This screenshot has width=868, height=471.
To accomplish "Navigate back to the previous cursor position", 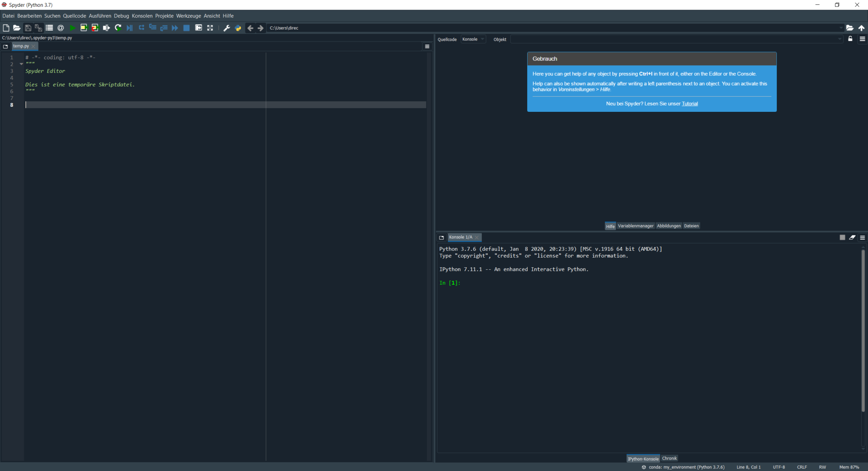I will [251, 28].
